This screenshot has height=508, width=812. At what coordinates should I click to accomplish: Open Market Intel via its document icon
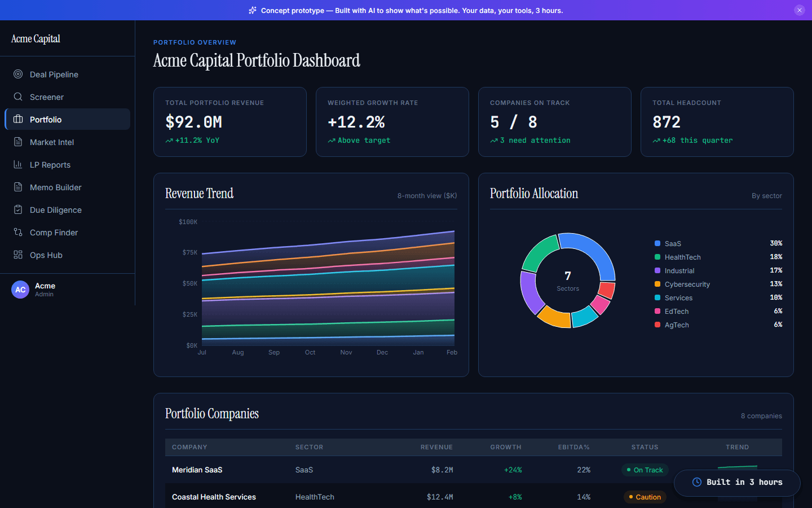(x=17, y=142)
